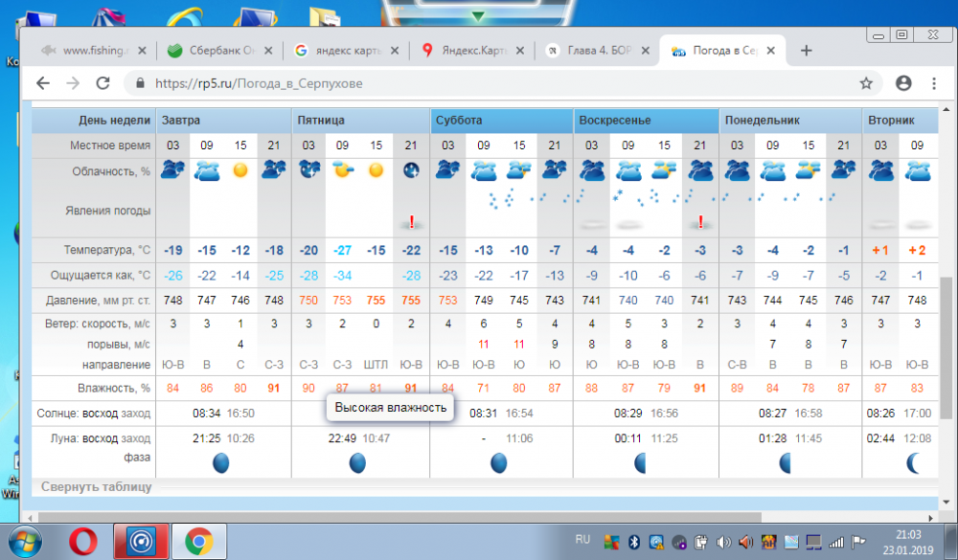
Task: Open the Chrome profile avatar icon
Action: [x=902, y=83]
